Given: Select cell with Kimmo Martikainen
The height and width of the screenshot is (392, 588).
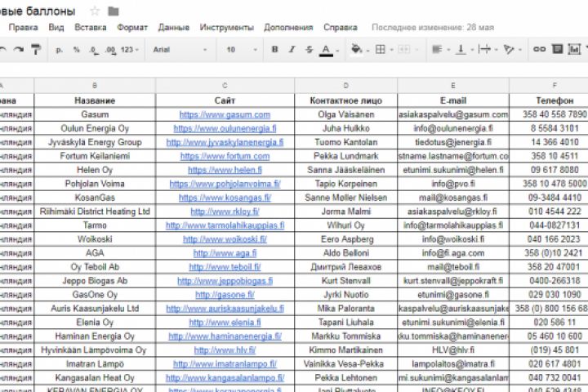Looking at the screenshot, I should [x=345, y=350].
